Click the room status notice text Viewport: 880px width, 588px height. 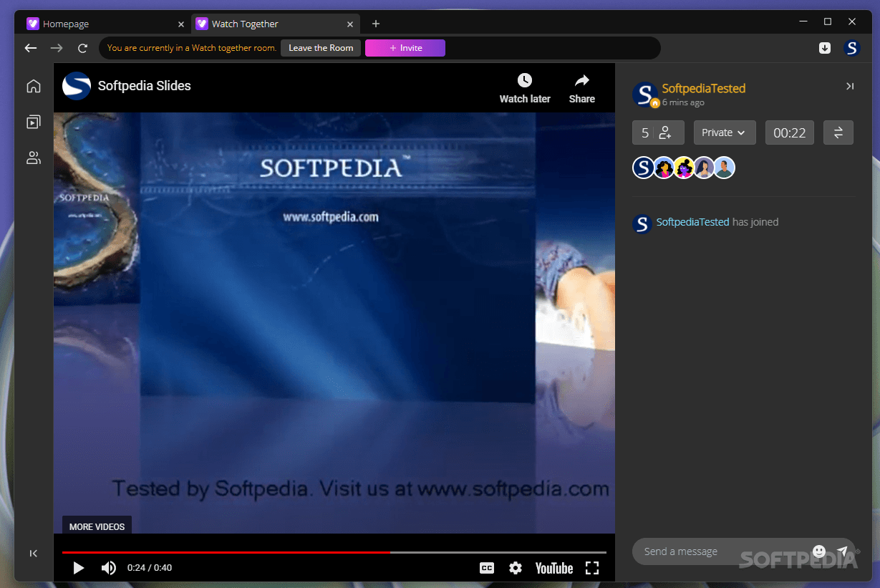point(192,48)
